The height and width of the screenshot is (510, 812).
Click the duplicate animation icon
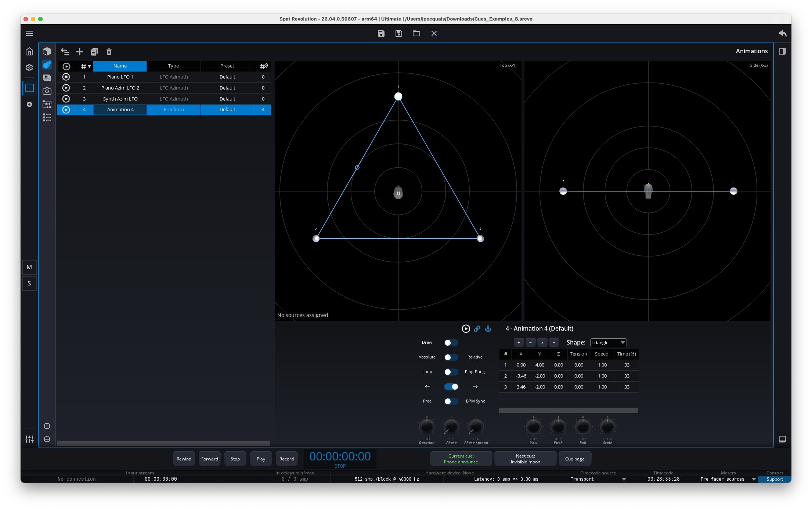coord(94,52)
